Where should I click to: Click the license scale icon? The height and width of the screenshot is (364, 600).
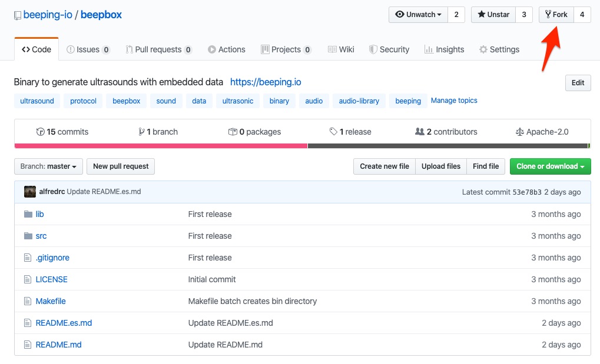click(x=520, y=132)
